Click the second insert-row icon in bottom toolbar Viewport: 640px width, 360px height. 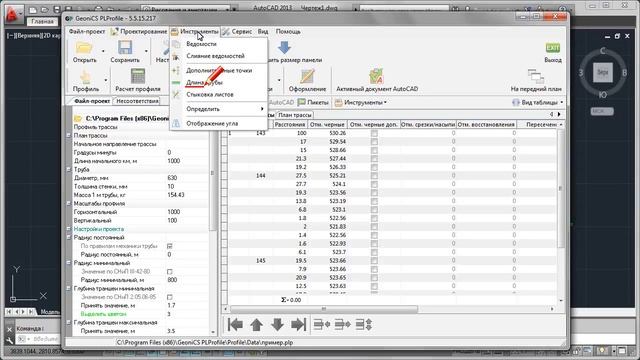pos(342,324)
